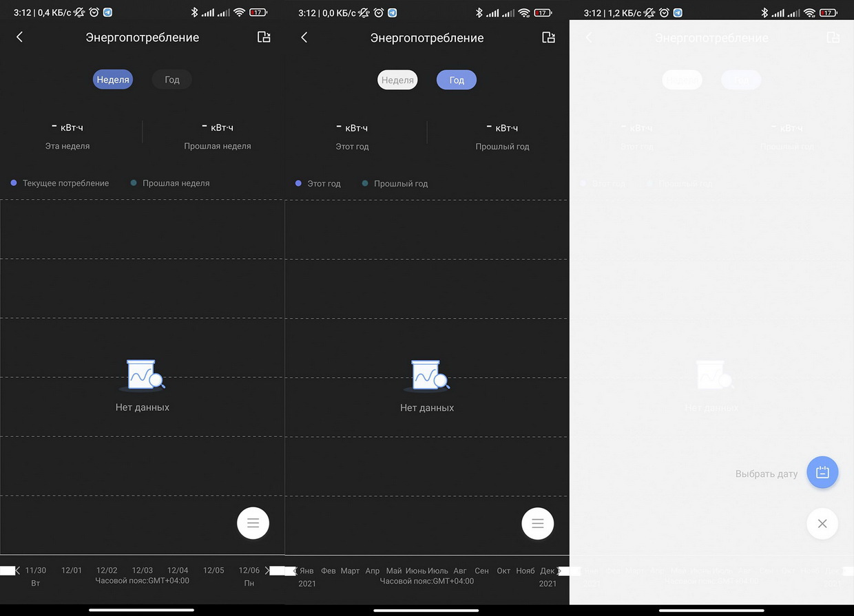Go to previous year before Янв 2021
The image size is (854, 616).
coord(295,571)
